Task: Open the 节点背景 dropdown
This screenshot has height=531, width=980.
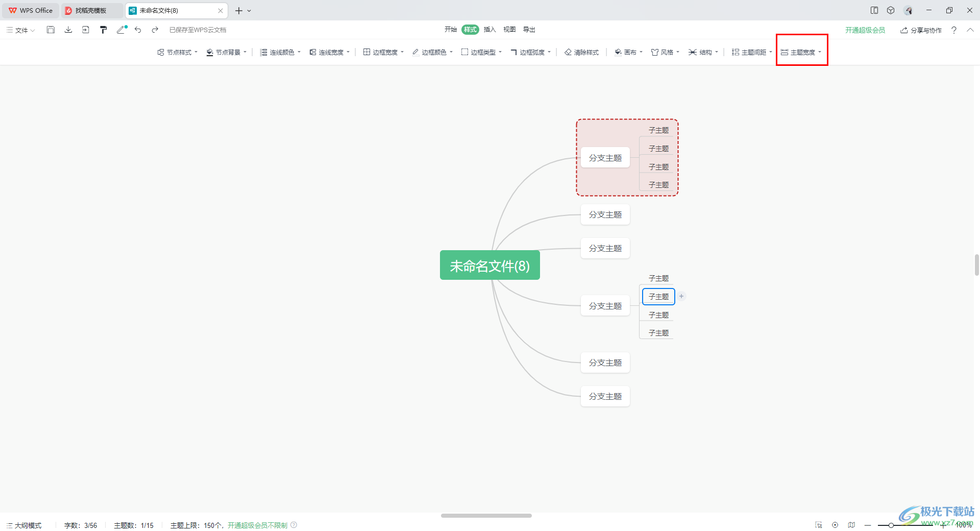Action: click(226, 52)
